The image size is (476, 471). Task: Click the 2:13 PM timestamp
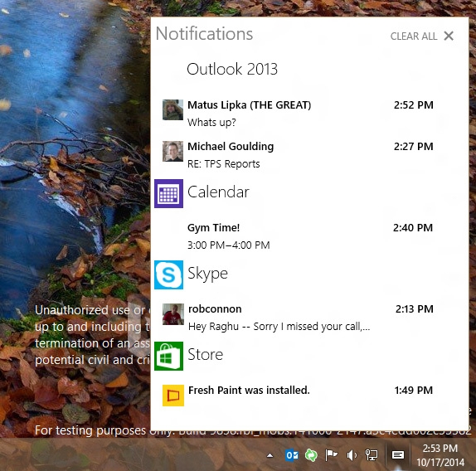coord(414,309)
